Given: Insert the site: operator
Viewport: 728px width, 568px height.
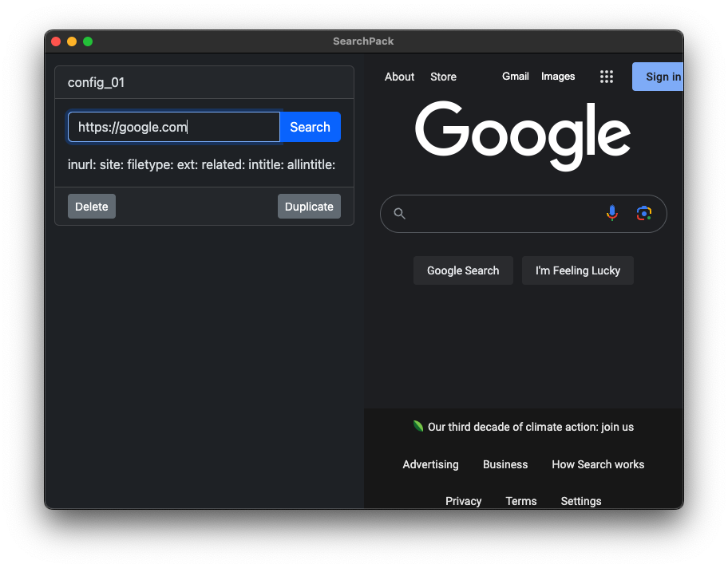Looking at the screenshot, I should point(111,165).
